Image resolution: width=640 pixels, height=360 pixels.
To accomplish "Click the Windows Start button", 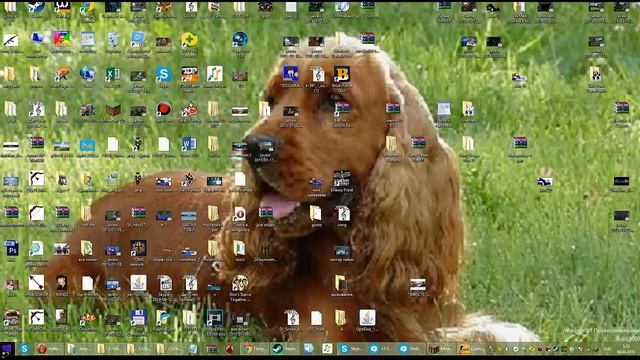I will coord(7,349).
